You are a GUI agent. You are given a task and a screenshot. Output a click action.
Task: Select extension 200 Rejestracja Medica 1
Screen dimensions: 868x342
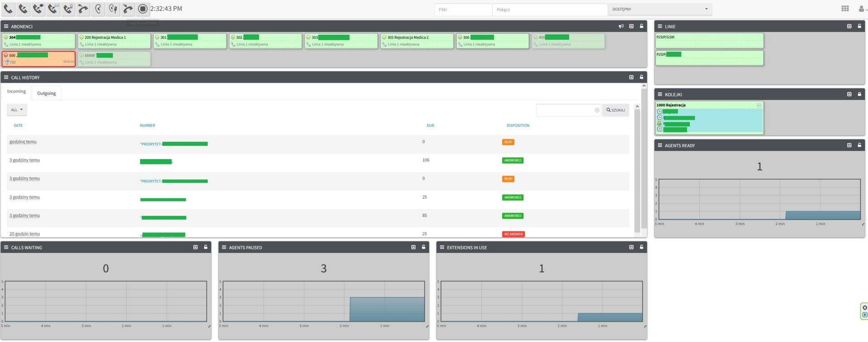[114, 41]
